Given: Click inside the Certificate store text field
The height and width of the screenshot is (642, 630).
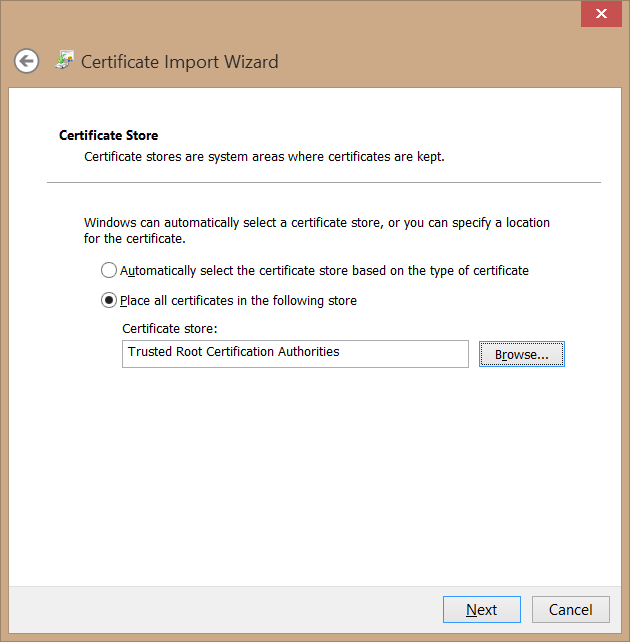Looking at the screenshot, I should [x=400, y=354].
